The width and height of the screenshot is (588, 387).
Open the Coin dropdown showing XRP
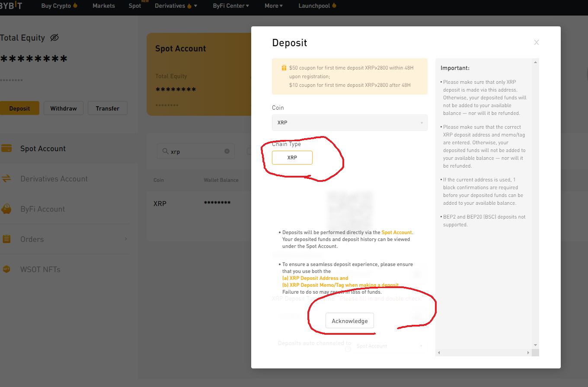349,123
